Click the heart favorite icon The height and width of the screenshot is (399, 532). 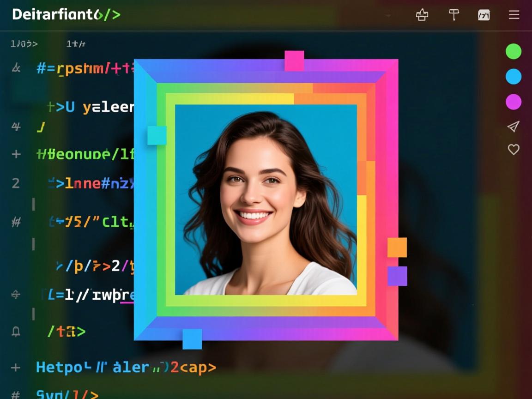[514, 149]
